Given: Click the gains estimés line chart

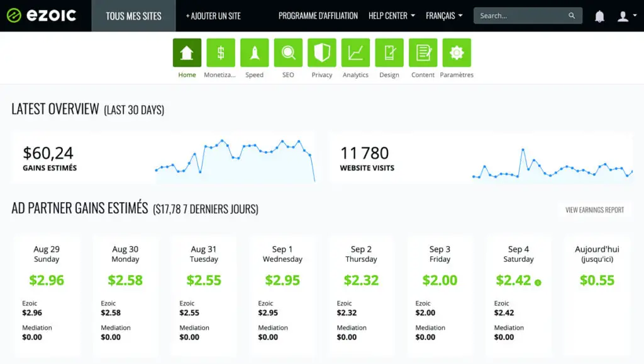Looking at the screenshot, I should pyautogui.click(x=235, y=161).
